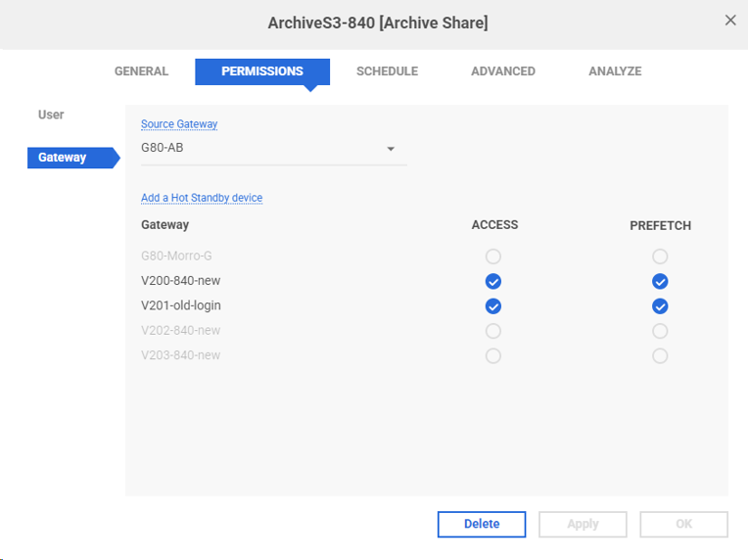Enable PREFETCH for G80-Morro-G gateway
Image resolution: width=748 pixels, height=560 pixels.
660,257
